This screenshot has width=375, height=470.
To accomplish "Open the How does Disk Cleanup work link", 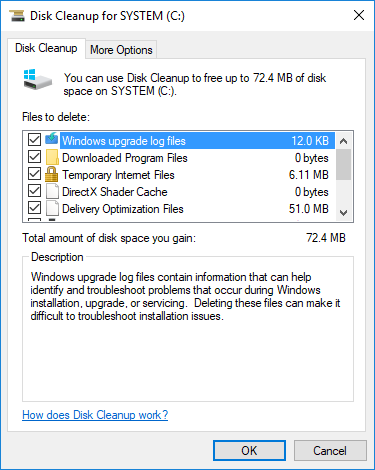I will (95, 415).
